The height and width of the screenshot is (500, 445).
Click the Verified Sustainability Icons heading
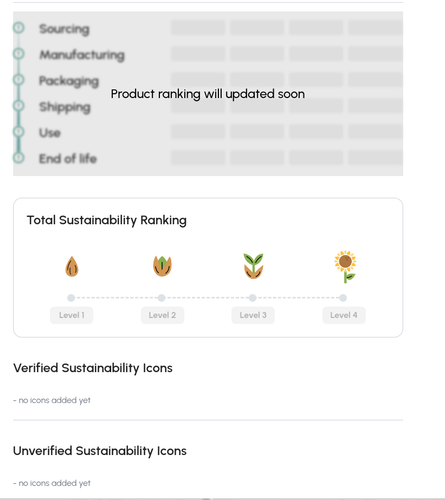[93, 368]
